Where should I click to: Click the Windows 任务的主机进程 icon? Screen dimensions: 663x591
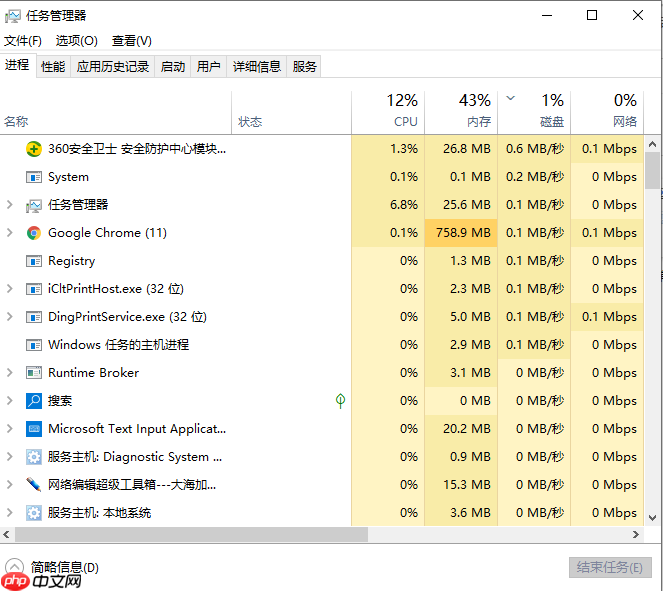click(34, 345)
